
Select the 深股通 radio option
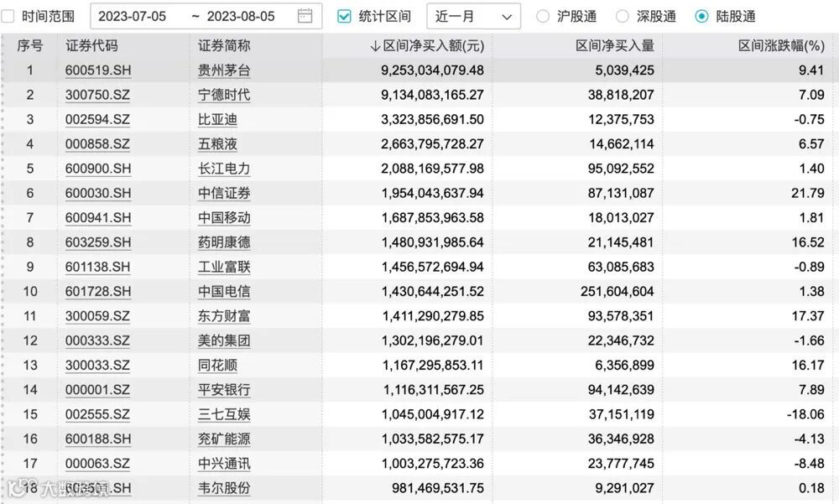click(623, 17)
